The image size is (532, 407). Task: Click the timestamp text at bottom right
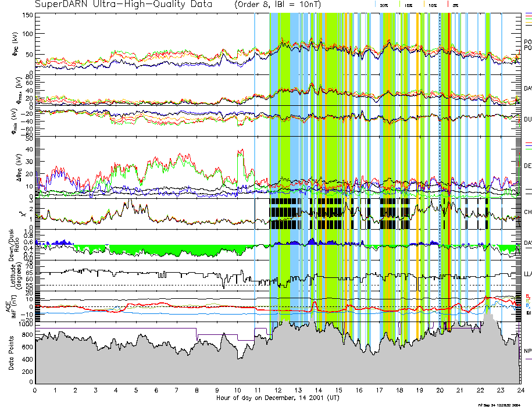tap(499, 405)
